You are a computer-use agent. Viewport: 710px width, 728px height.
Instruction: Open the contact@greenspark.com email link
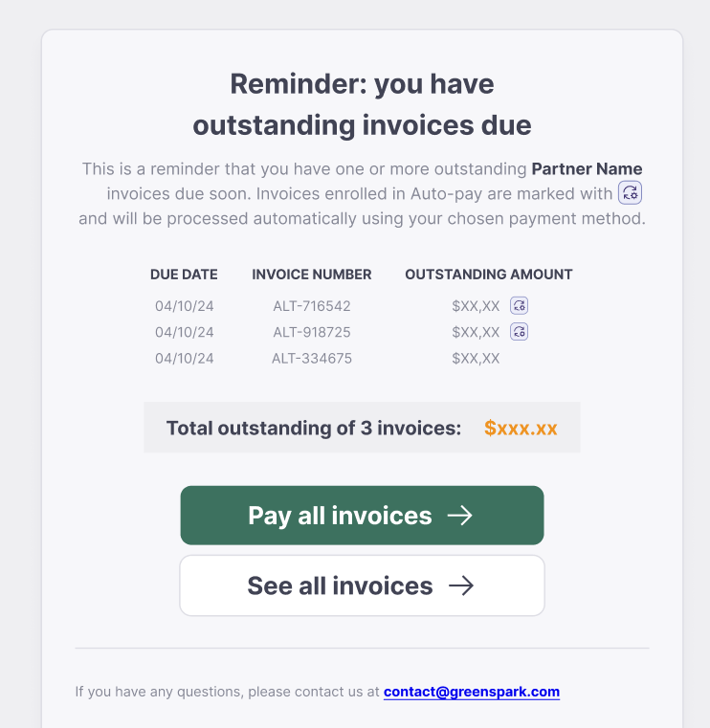472,692
